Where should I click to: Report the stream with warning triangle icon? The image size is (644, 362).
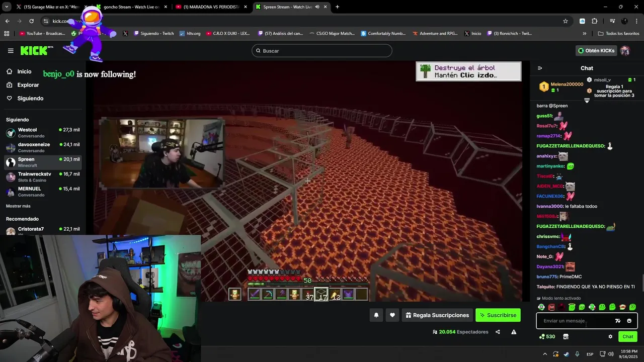[514, 332]
